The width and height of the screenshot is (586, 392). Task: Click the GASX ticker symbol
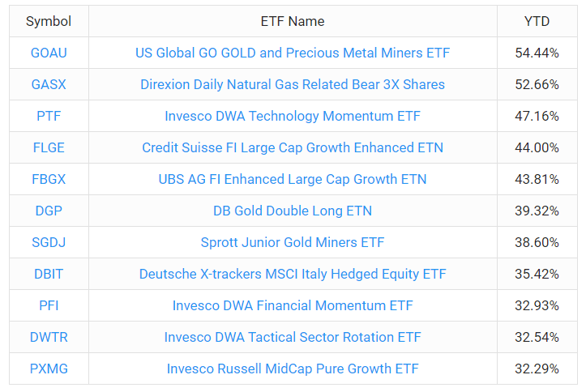pyautogui.click(x=49, y=84)
